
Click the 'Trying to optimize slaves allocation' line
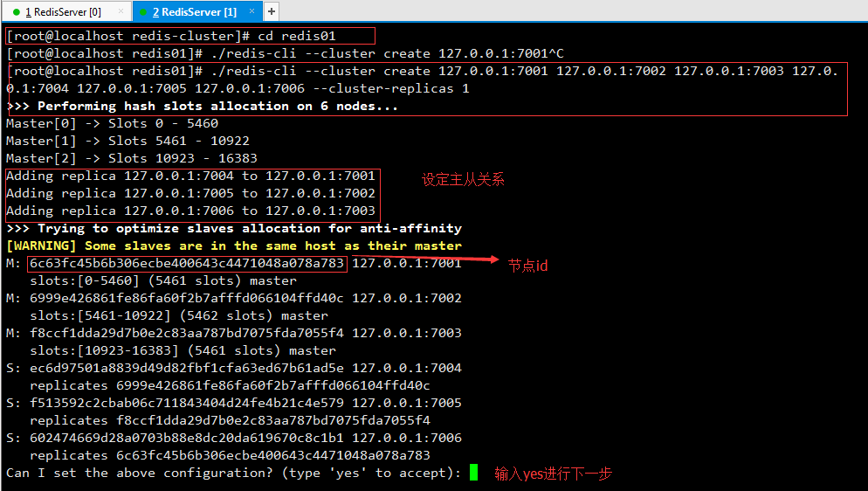click(234, 228)
